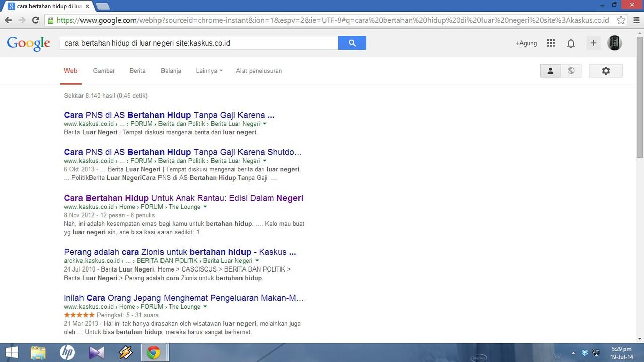Expand the Lainnya dropdown menu
Viewport: 644px width, 362px height.
209,71
